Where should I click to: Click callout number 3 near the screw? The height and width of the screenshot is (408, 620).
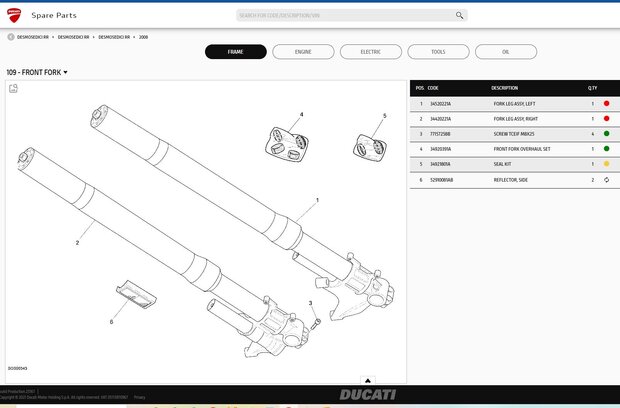(310, 303)
